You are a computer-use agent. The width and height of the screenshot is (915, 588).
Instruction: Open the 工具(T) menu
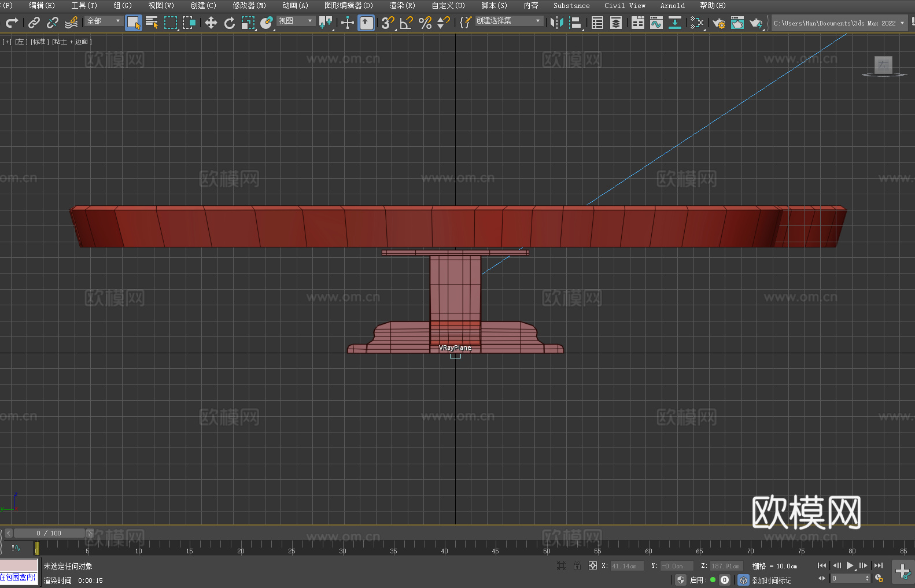pos(84,5)
